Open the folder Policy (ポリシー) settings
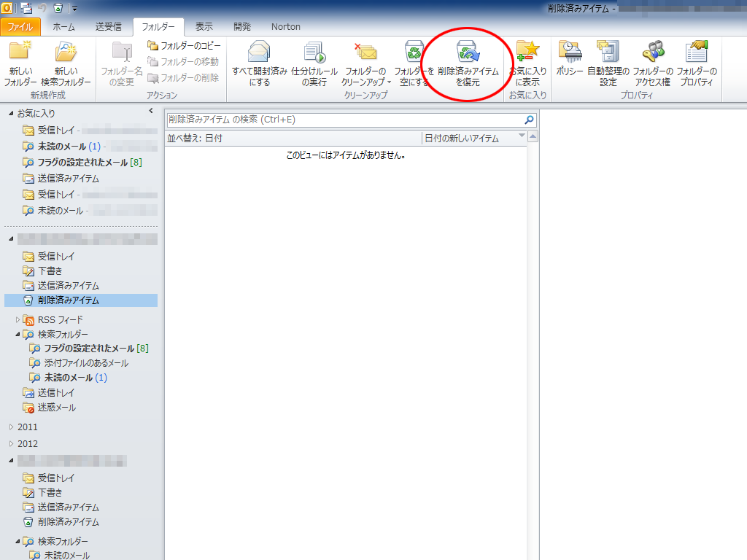The height and width of the screenshot is (560, 747). 569,64
